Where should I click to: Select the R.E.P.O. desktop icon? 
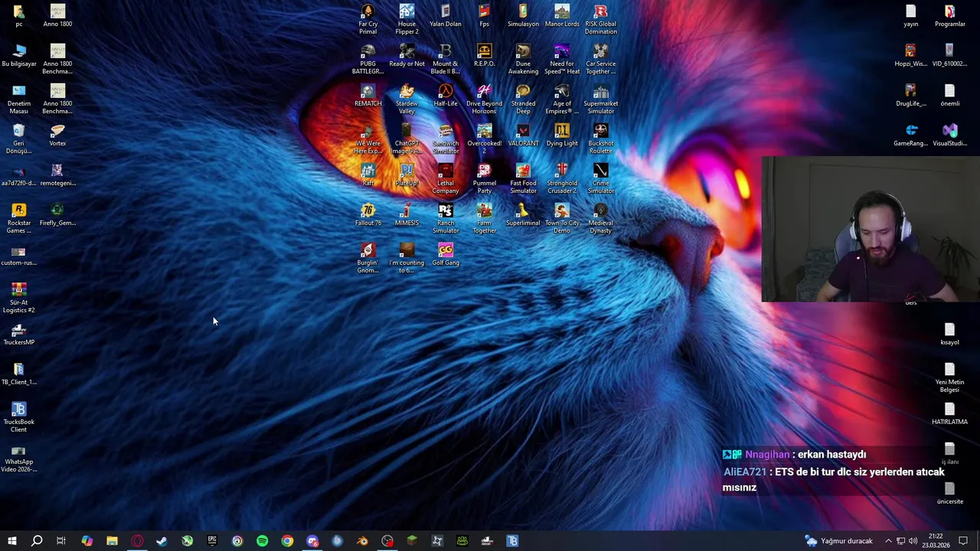(x=485, y=55)
